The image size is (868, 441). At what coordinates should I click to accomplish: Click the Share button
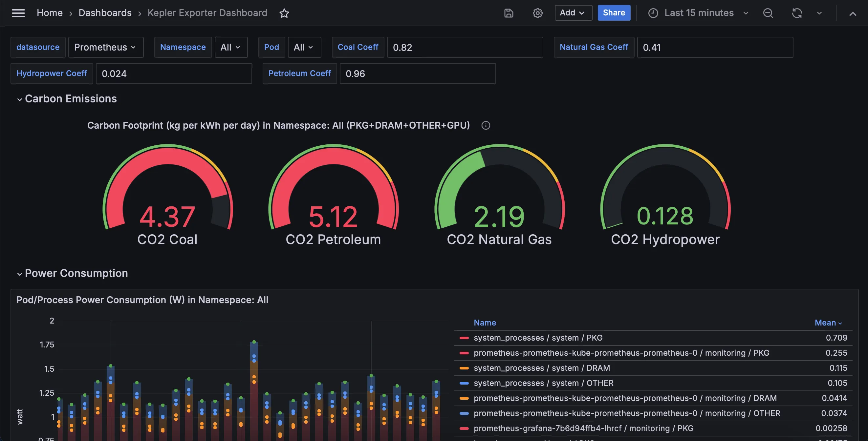(614, 13)
